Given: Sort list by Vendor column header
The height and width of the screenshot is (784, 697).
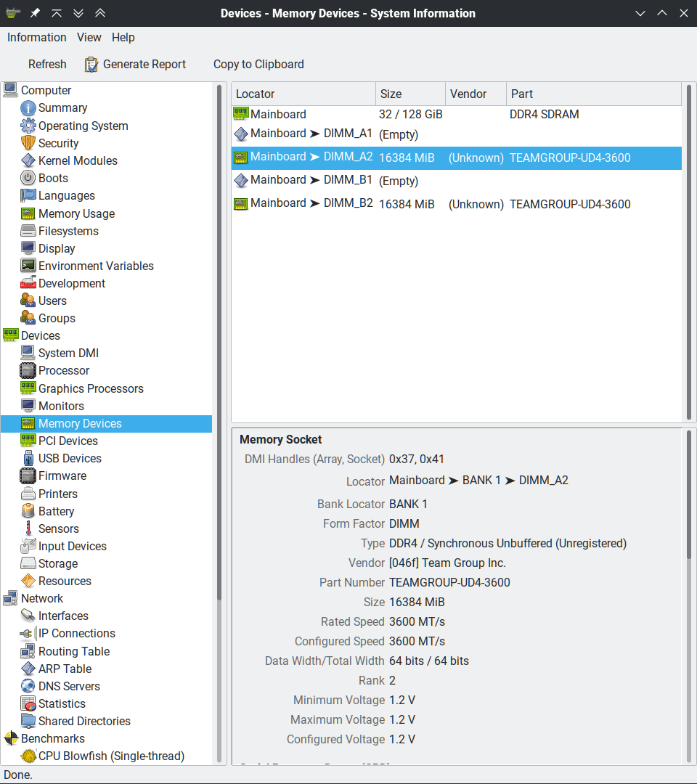Looking at the screenshot, I should 475,94.
